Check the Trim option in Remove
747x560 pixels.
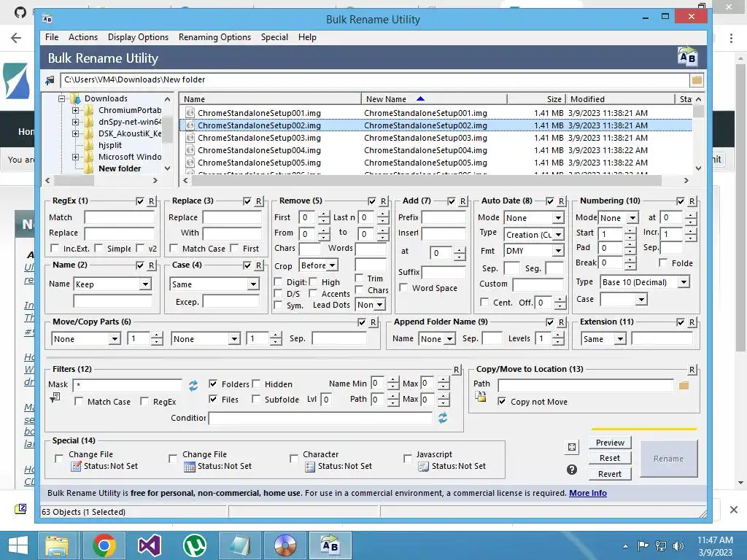pos(360,278)
